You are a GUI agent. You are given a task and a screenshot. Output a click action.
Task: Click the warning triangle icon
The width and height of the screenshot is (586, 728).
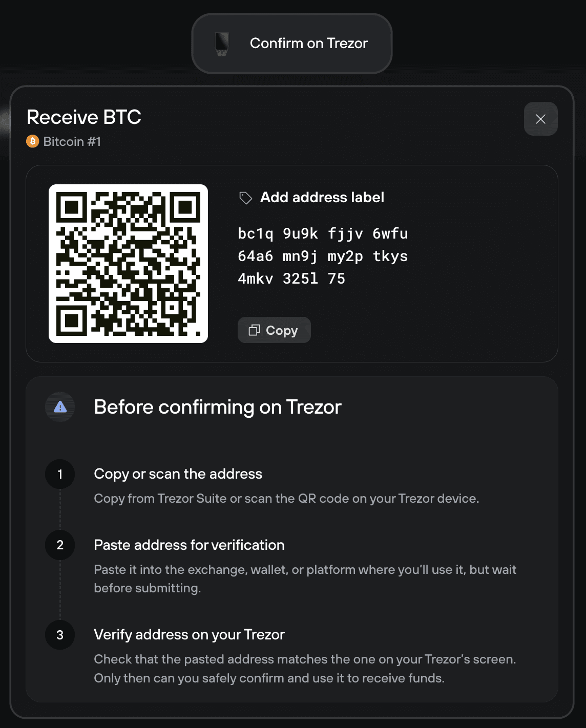(59, 407)
